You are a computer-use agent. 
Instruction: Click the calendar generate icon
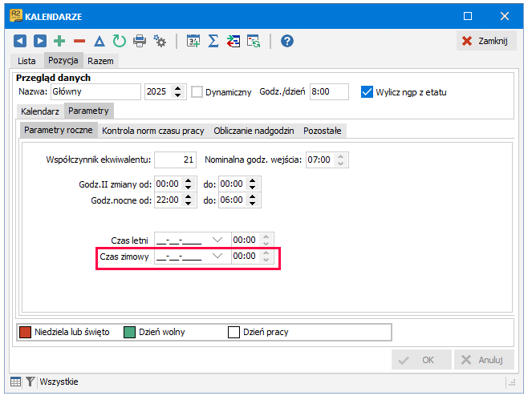[193, 41]
